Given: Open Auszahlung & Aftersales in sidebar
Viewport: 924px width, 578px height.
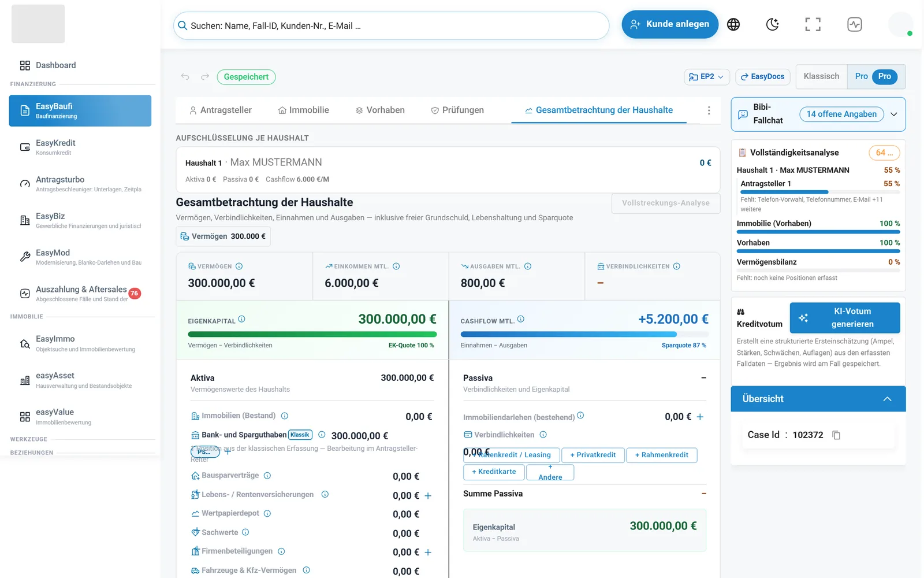Looking at the screenshot, I should click(x=80, y=293).
